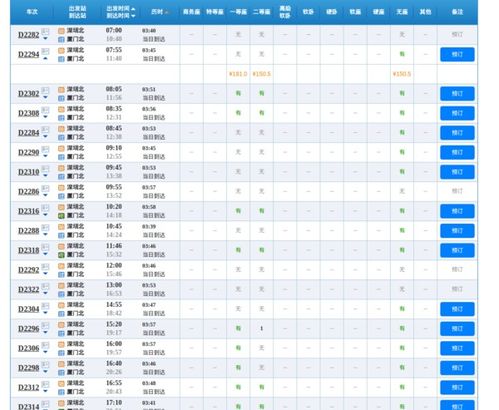The image size is (499, 410).
Task: Click the info card icon beside train D2282
Action: tap(45, 32)
